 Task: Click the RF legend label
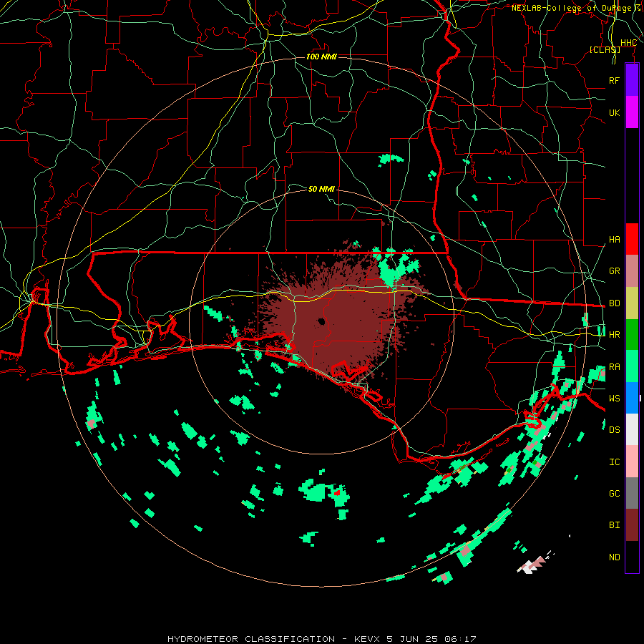coord(614,80)
